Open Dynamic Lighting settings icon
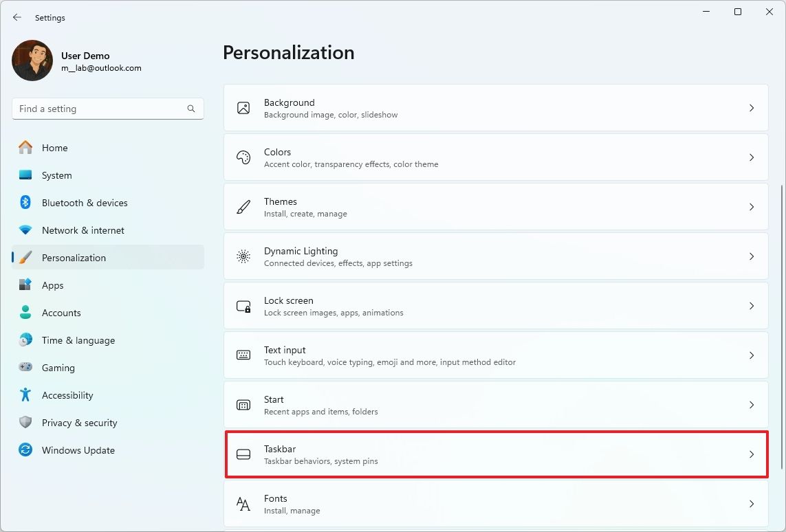786x532 pixels. [243, 256]
